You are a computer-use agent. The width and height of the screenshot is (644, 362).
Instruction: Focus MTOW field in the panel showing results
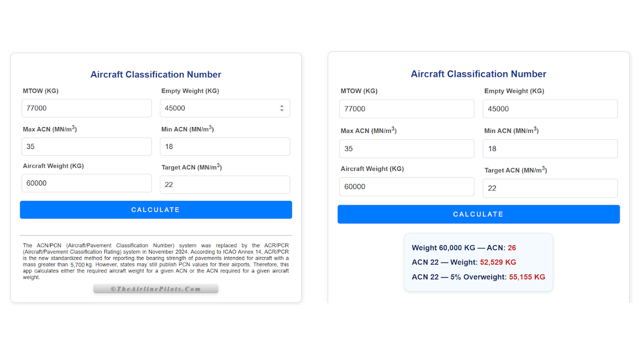[406, 109]
